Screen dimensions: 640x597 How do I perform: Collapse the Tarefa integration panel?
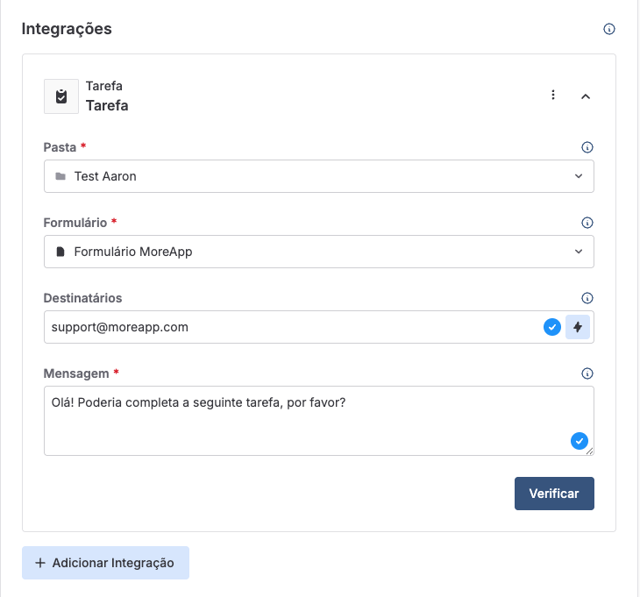pyautogui.click(x=586, y=96)
